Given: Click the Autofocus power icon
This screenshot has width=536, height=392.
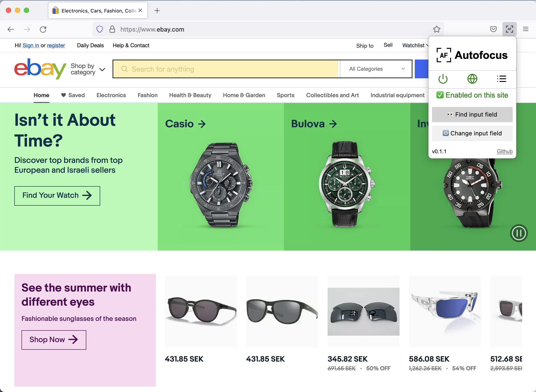Looking at the screenshot, I should coord(443,79).
